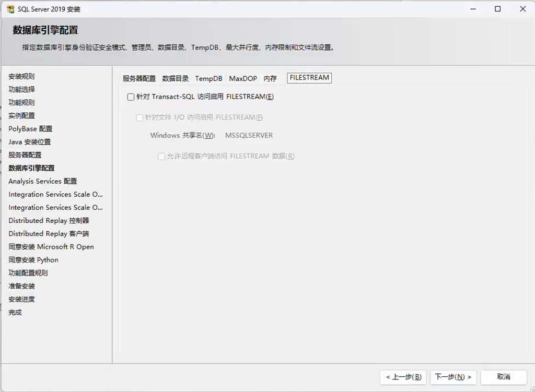Switch to the 服务器配置 tab
Image resolution: width=535 pixels, height=392 pixels.
139,79
